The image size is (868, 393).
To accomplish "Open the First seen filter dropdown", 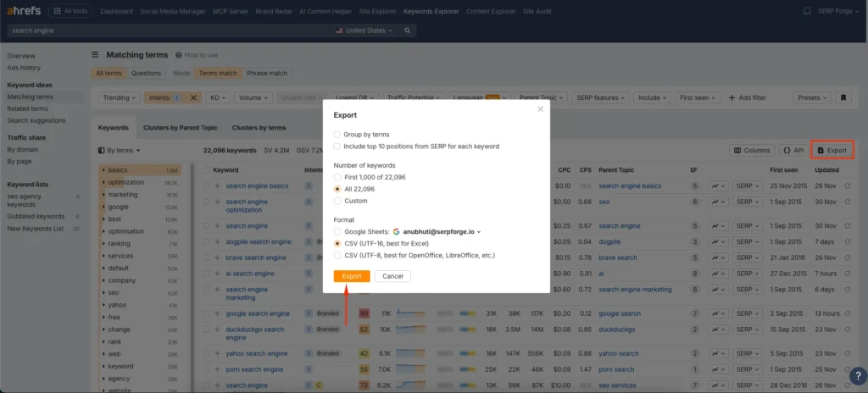I will tap(698, 97).
